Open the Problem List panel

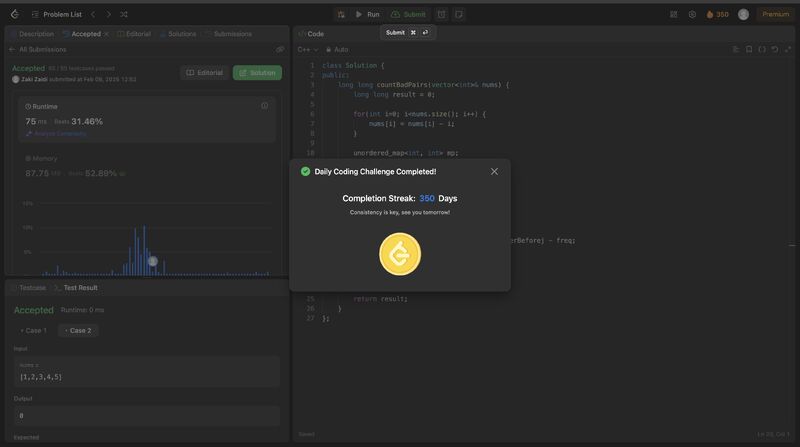coord(57,14)
